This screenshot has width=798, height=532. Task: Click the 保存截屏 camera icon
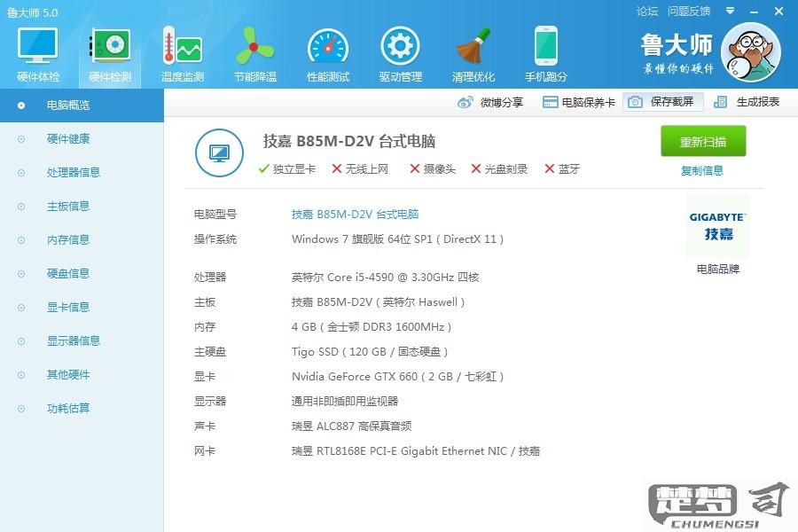click(635, 102)
